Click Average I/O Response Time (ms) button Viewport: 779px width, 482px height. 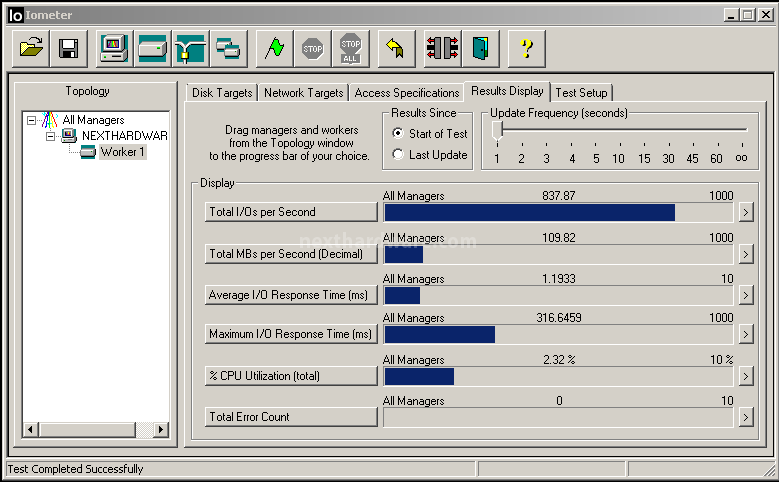click(x=291, y=295)
